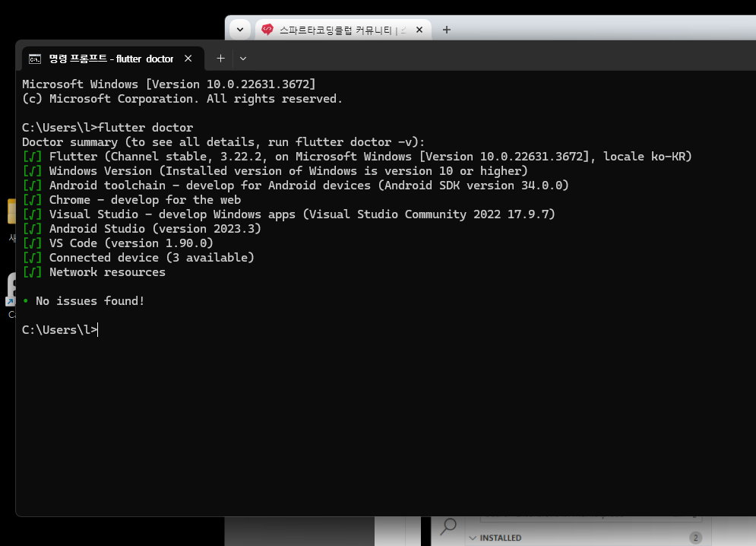The image size is (756, 546).
Task: Click the 'Network resources' line
Action: pos(93,271)
